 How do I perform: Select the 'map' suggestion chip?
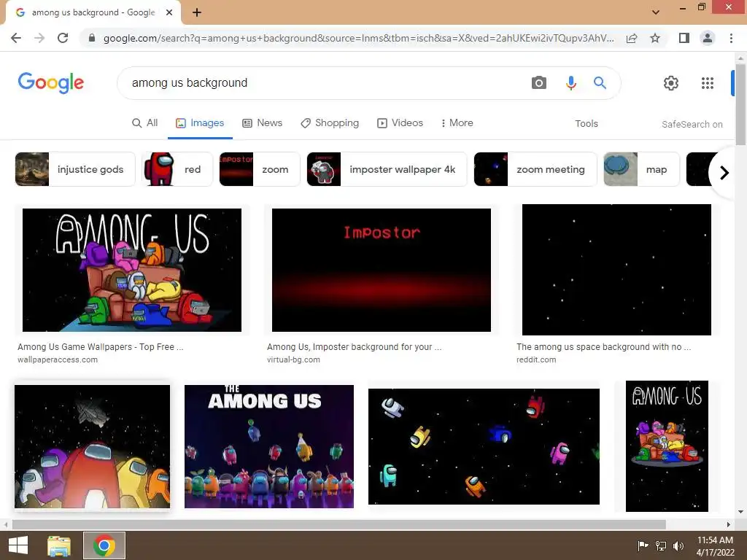tap(641, 169)
